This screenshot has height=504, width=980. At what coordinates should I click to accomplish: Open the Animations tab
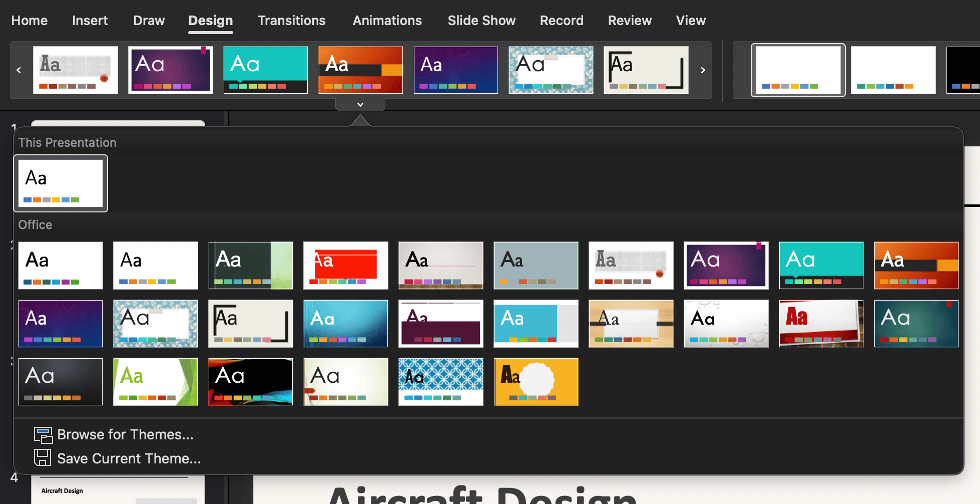[x=387, y=21]
